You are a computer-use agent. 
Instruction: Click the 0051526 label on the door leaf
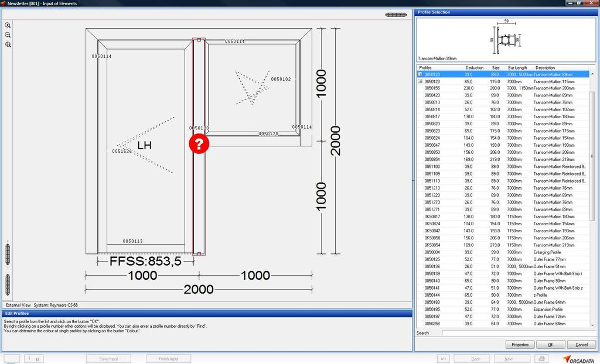pyautogui.click(x=122, y=152)
